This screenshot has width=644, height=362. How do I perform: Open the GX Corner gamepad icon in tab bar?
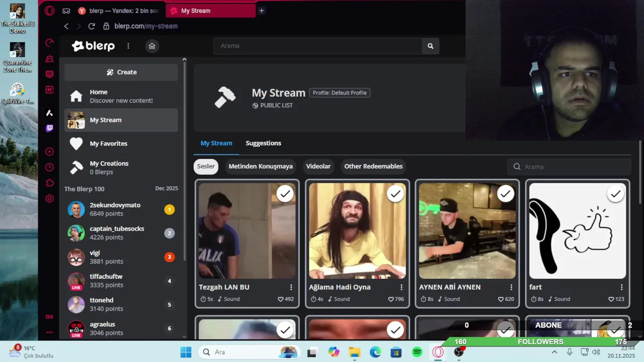66,11
